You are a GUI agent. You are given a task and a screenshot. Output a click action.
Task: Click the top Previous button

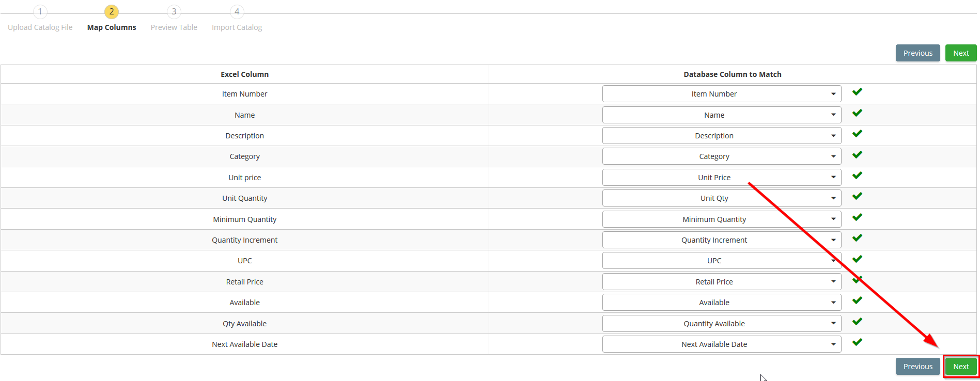(917, 53)
